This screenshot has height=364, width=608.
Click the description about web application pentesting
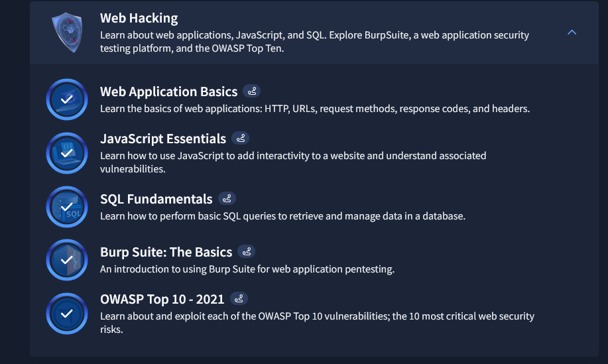click(247, 269)
